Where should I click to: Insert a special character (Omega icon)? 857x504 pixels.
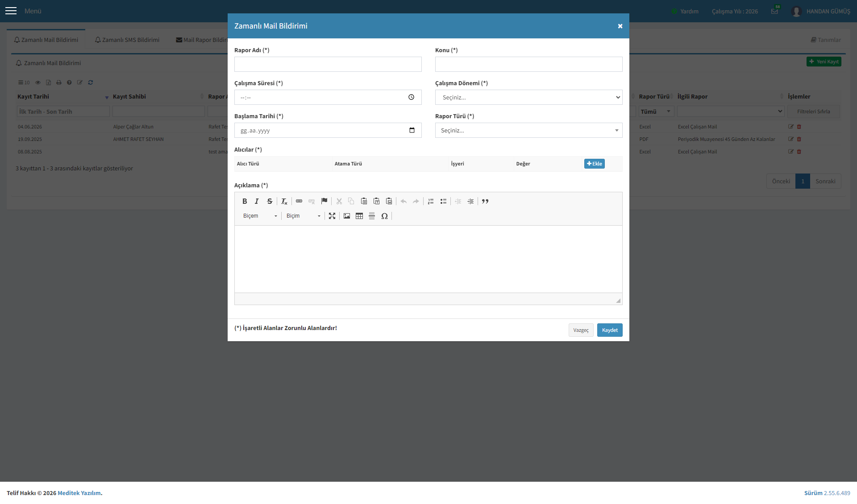pos(384,216)
